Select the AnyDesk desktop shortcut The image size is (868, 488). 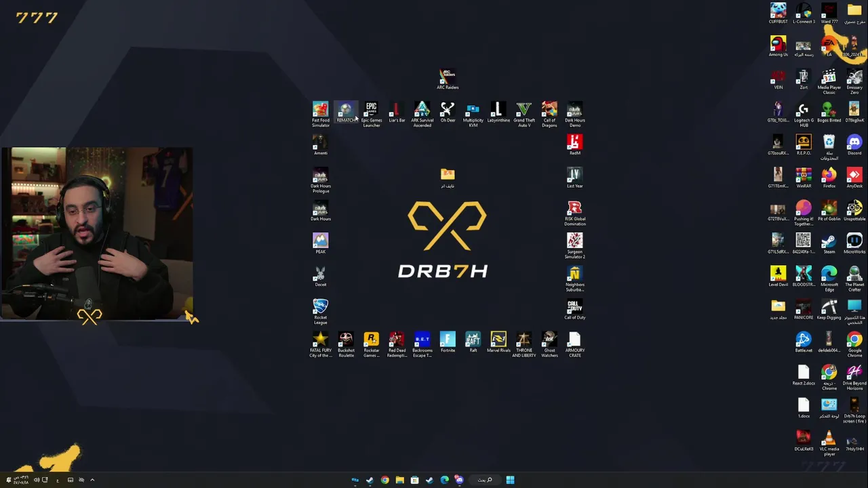[x=854, y=178]
